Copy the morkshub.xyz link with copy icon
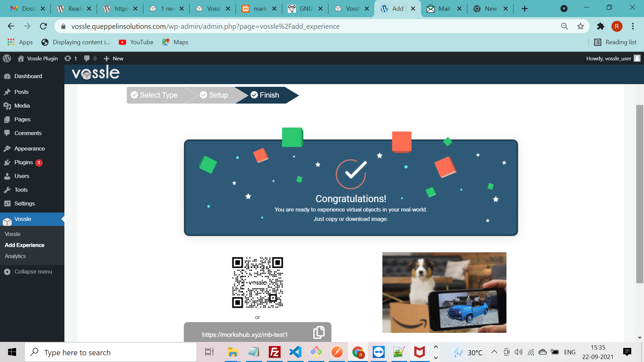 [319, 332]
